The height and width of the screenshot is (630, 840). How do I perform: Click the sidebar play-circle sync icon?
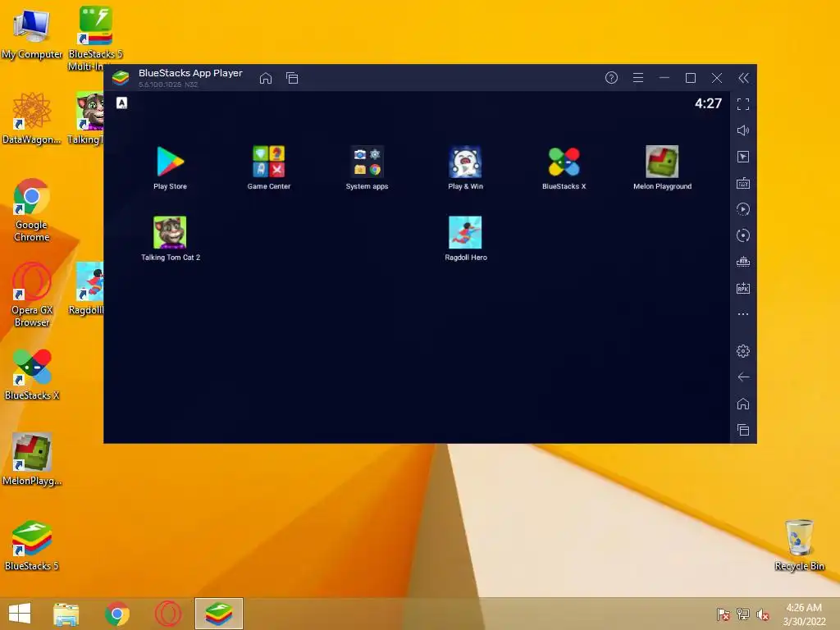point(743,209)
